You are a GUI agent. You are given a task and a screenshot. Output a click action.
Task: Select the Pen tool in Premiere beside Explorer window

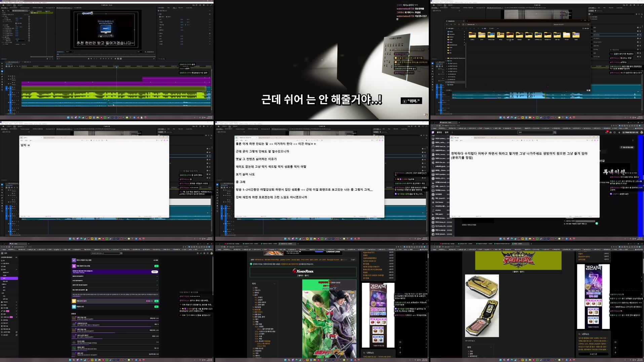pyautogui.click(x=432, y=77)
